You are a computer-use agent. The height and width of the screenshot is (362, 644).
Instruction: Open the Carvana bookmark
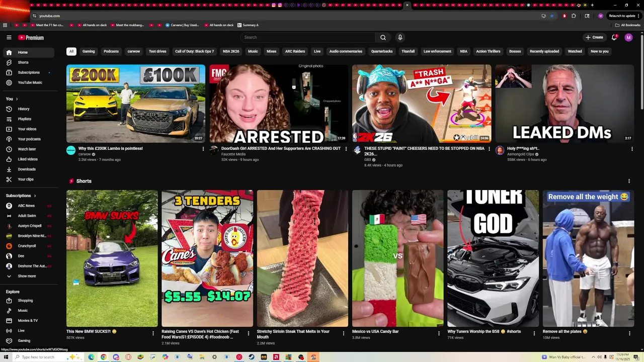point(182,25)
